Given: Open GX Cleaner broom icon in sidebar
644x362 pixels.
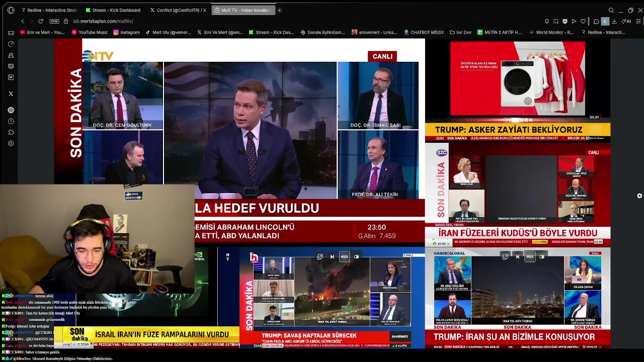Looking at the screenshot, I should click(x=11, y=55).
